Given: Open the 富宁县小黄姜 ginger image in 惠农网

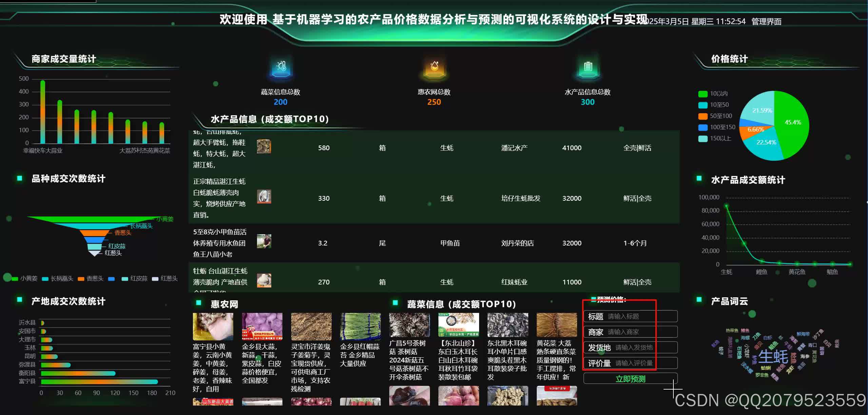Looking at the screenshot, I should click(213, 326).
